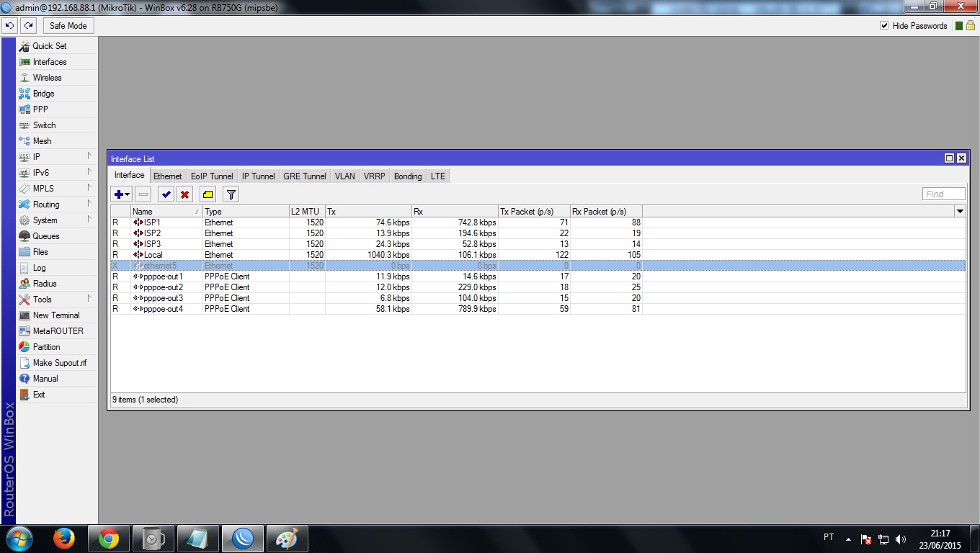980x553 pixels.
Task: Switch to the VRRP tab
Action: click(375, 176)
